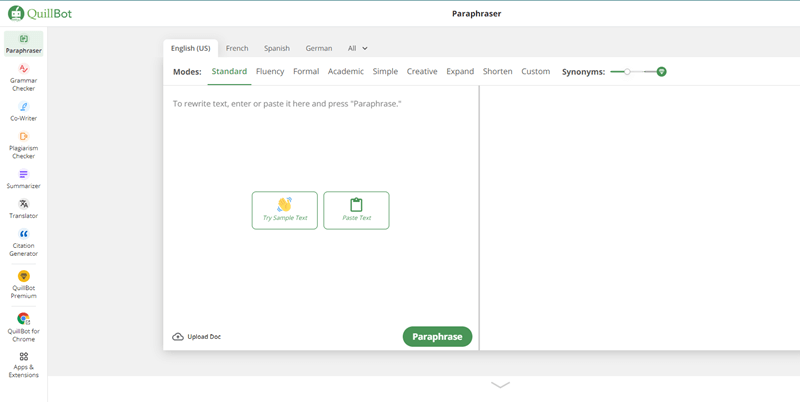This screenshot has height=402, width=800.
Task: Click the Try Sample Text button
Action: tap(285, 210)
